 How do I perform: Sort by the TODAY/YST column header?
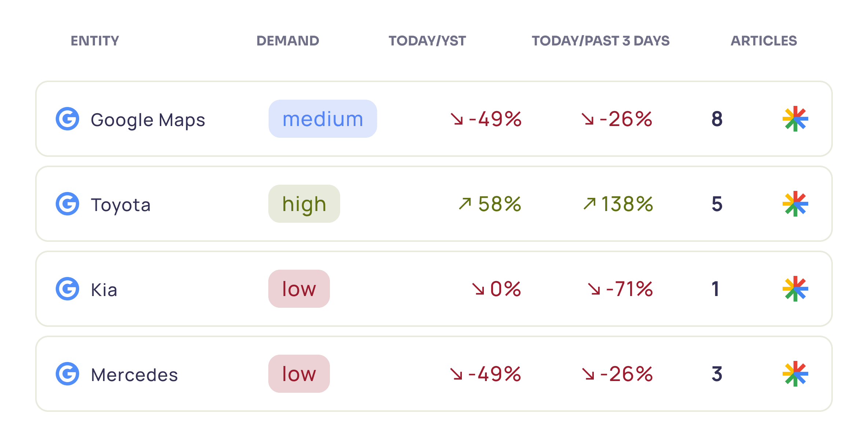click(427, 41)
